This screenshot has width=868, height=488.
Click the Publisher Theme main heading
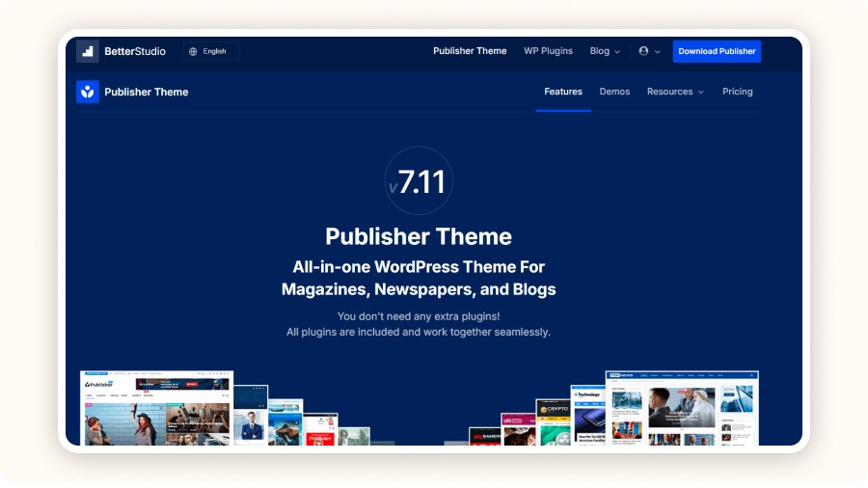tap(419, 237)
